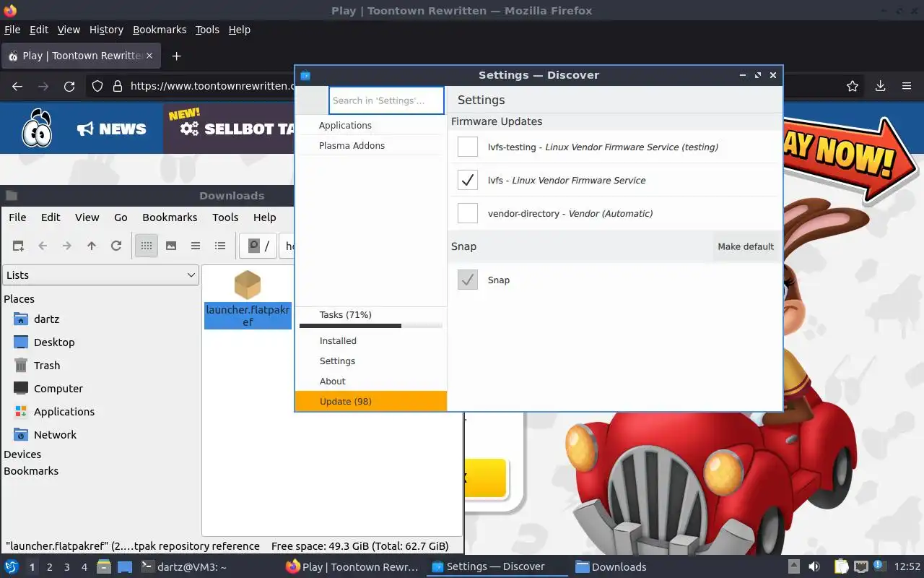Open Go menu in Downloads window
The image size is (924, 578).
pos(121,217)
